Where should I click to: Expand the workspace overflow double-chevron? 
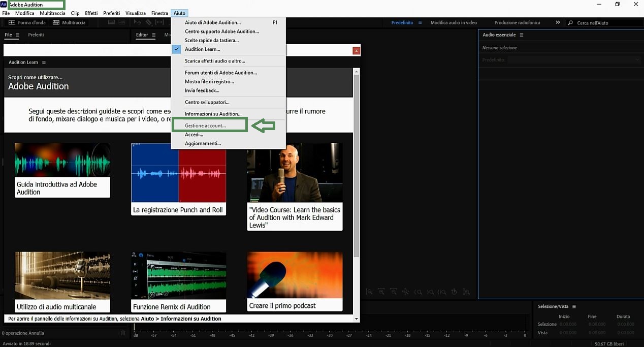pyautogui.click(x=558, y=22)
